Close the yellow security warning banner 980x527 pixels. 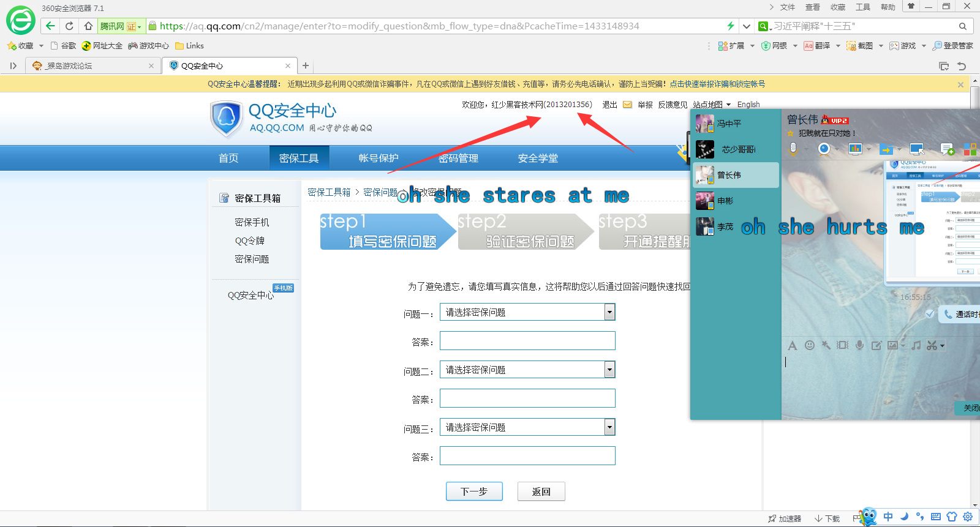pos(960,84)
